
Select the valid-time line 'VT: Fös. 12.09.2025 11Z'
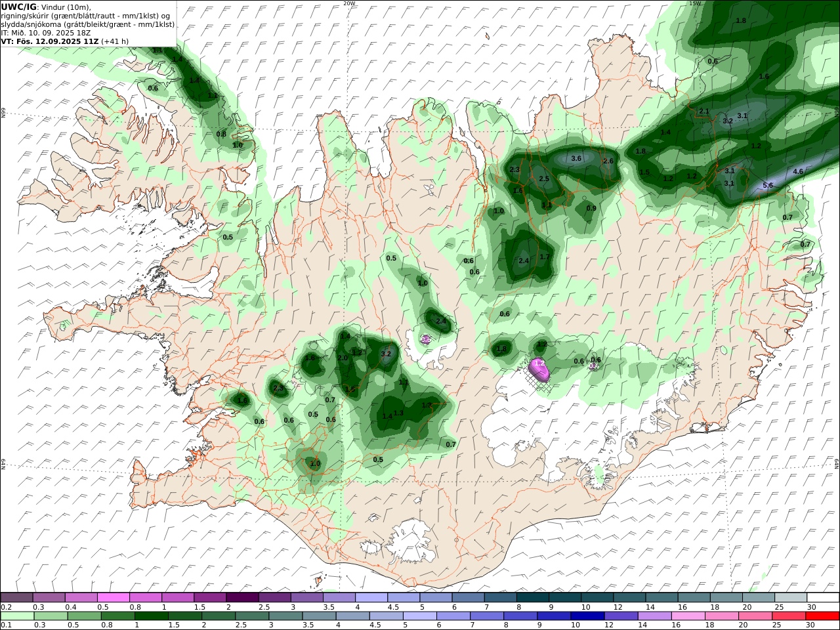50,41
